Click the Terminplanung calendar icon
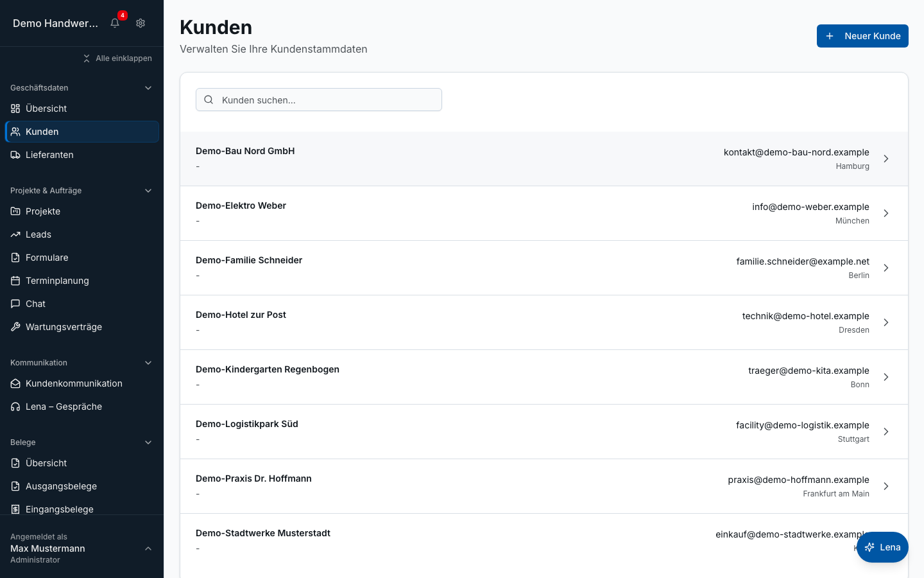This screenshot has width=924, height=578. (x=15, y=281)
